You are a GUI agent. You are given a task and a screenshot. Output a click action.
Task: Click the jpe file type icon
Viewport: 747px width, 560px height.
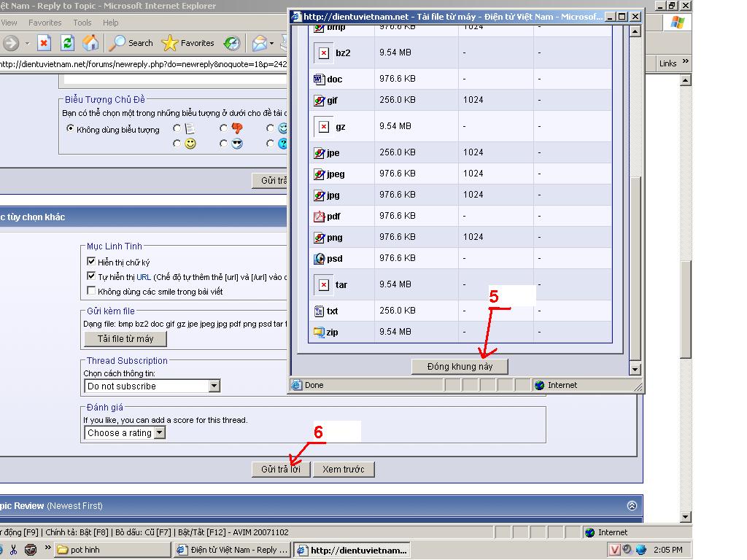point(320,153)
